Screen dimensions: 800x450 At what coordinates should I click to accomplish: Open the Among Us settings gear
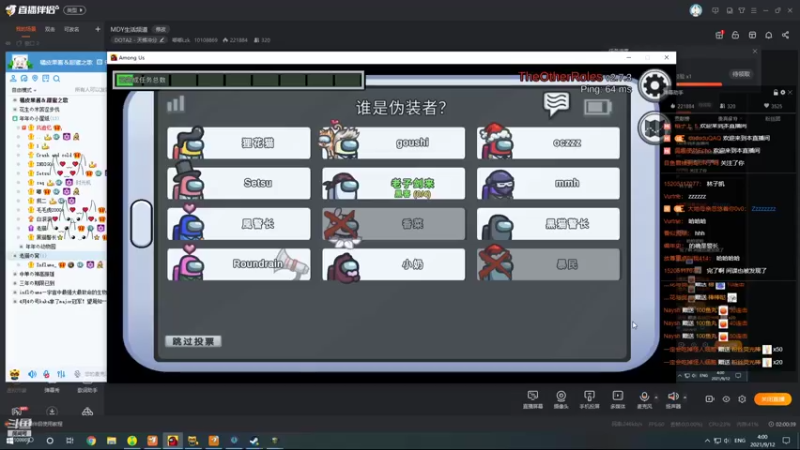(655, 85)
